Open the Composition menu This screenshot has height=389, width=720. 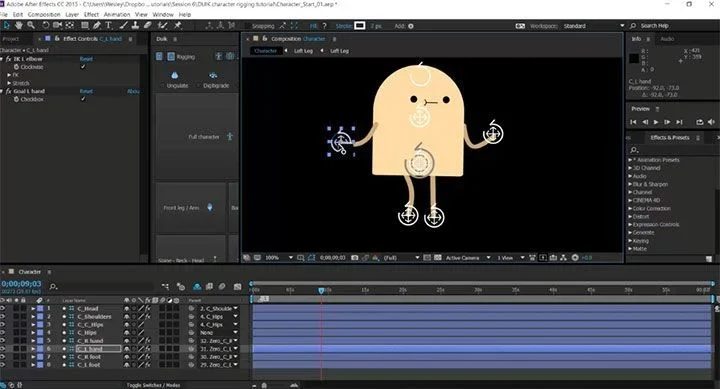coord(44,15)
